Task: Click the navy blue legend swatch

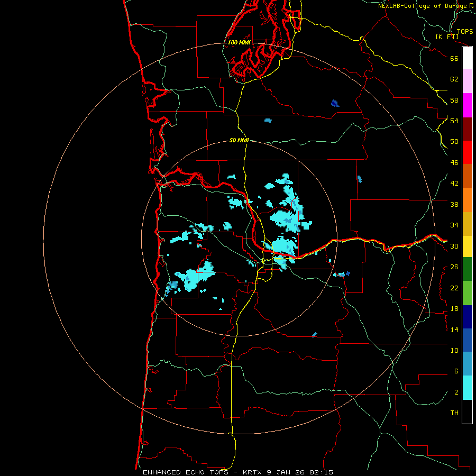Action: 467,317
